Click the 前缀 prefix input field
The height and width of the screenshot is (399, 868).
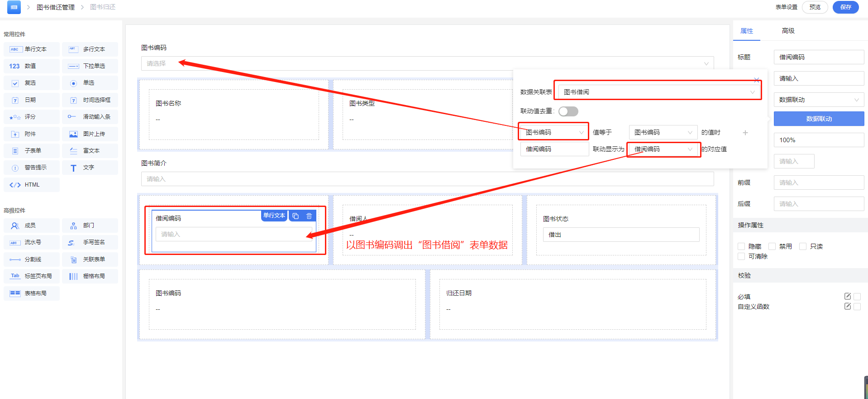click(x=819, y=183)
